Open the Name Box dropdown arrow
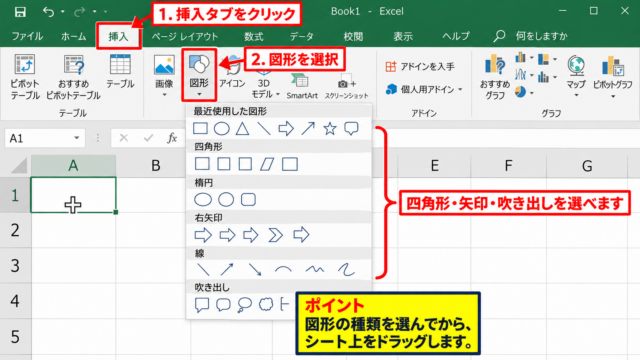This screenshot has width=640, height=360. 76,138
